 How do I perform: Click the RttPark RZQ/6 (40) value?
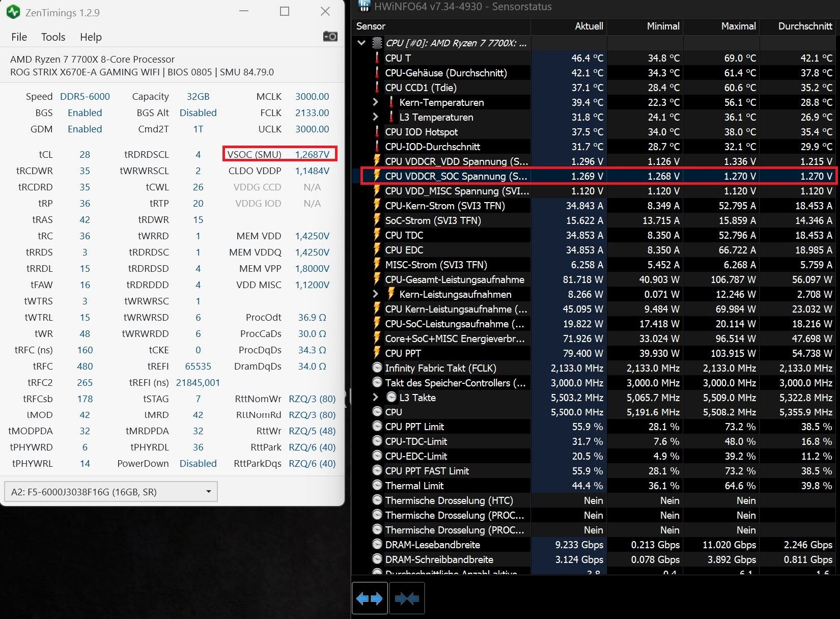[312, 447]
